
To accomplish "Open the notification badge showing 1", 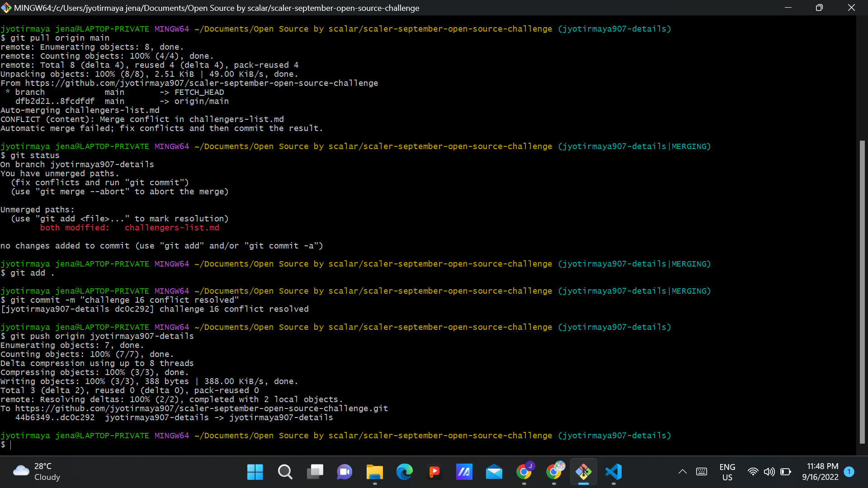I will point(849,472).
